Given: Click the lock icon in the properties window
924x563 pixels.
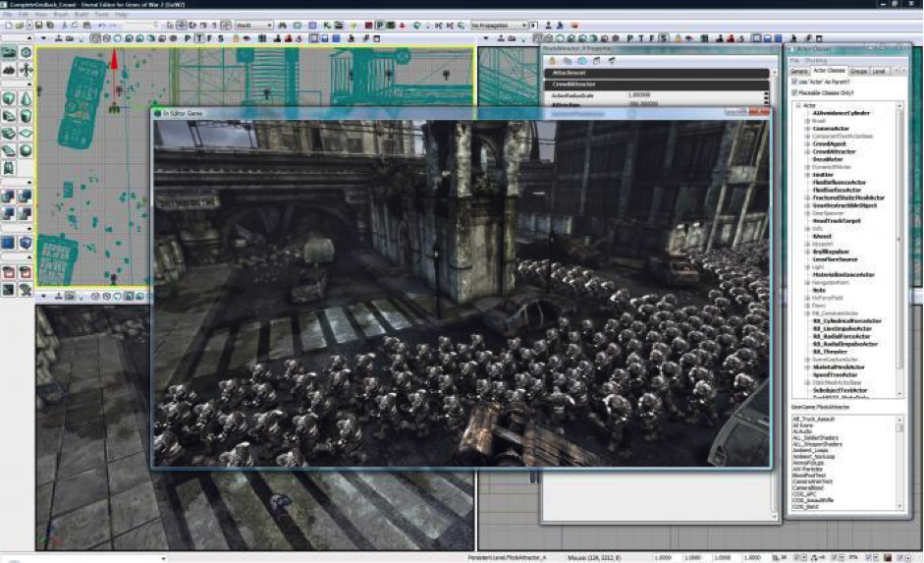Looking at the screenshot, I should (x=552, y=60).
